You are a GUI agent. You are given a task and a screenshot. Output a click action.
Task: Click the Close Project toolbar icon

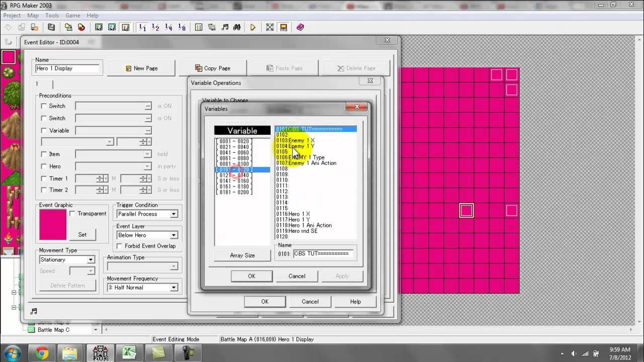[35, 27]
